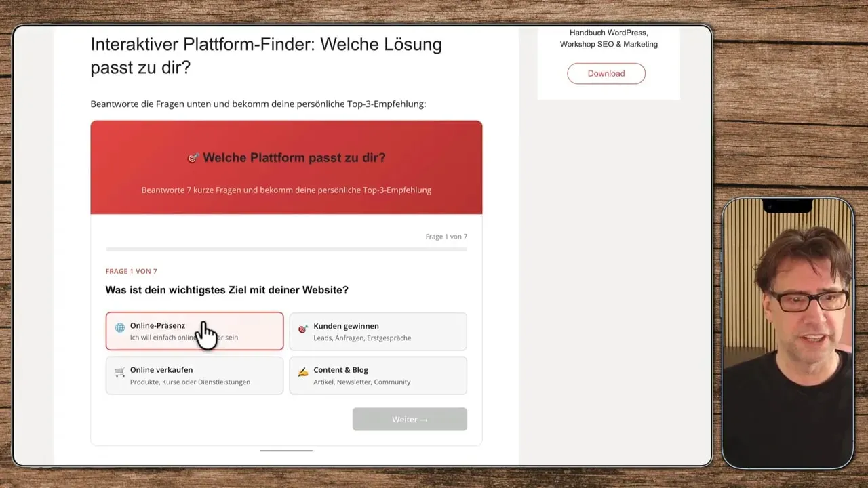
Task: Click the target emoji in the red quiz banner
Action: (x=193, y=157)
